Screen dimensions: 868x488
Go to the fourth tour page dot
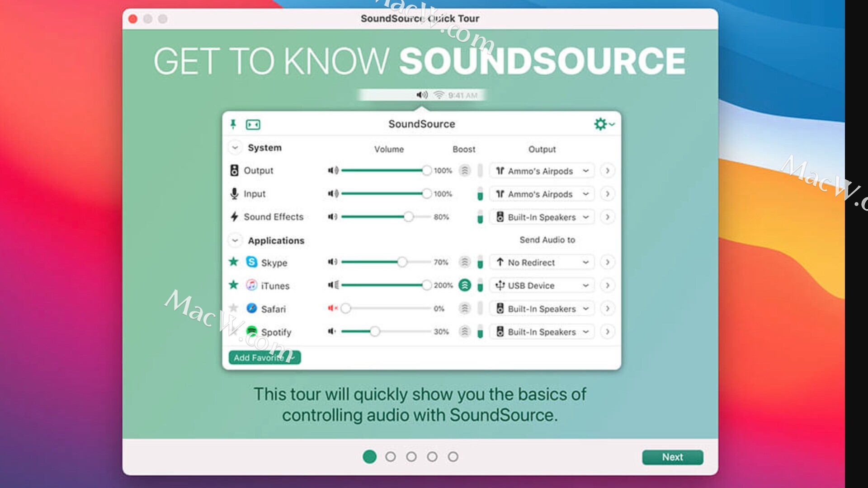pos(432,457)
